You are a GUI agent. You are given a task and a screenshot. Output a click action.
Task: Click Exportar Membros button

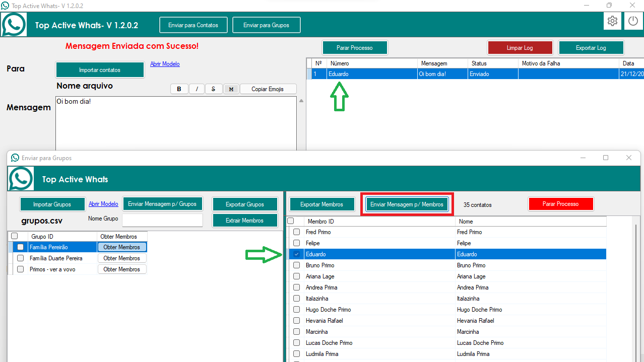[321, 204]
